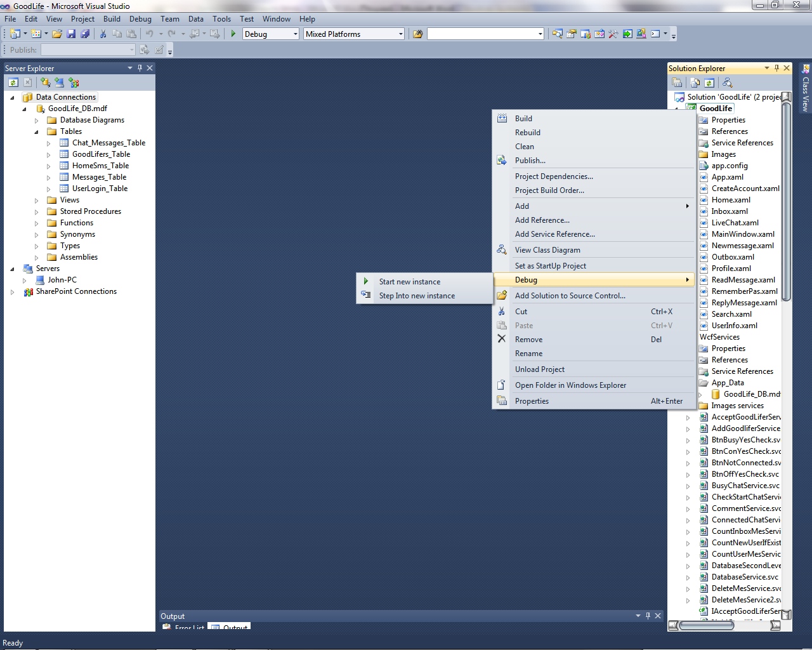Toggle auto-hide pin on the Output panel
Viewport: 812px width, 650px height.
(x=648, y=616)
